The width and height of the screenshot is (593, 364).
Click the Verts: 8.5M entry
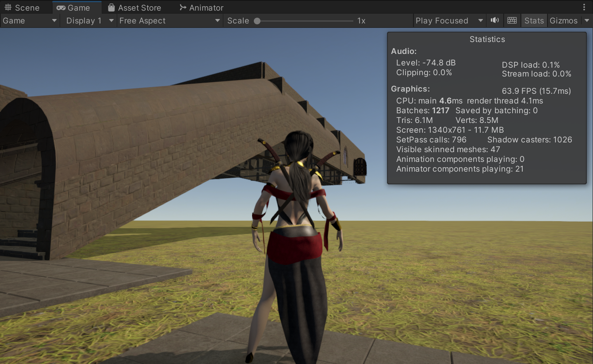[x=477, y=120]
